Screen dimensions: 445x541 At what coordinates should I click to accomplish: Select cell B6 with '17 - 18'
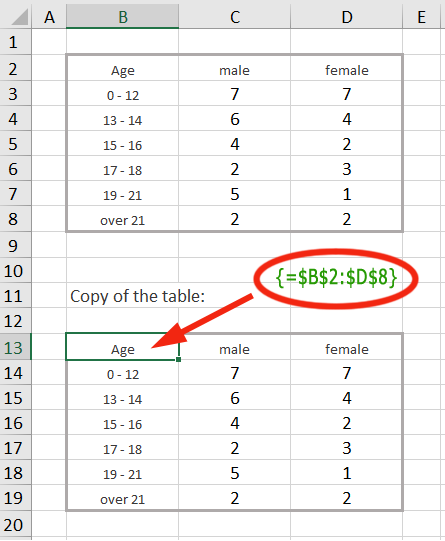click(x=122, y=168)
